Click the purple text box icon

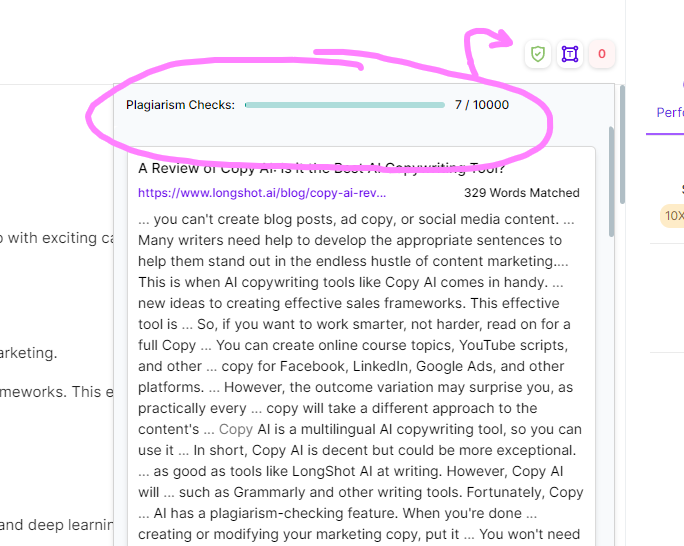click(570, 54)
